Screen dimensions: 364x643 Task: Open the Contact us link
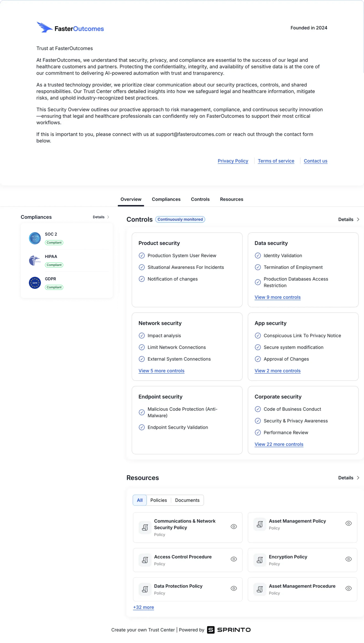[x=315, y=161]
